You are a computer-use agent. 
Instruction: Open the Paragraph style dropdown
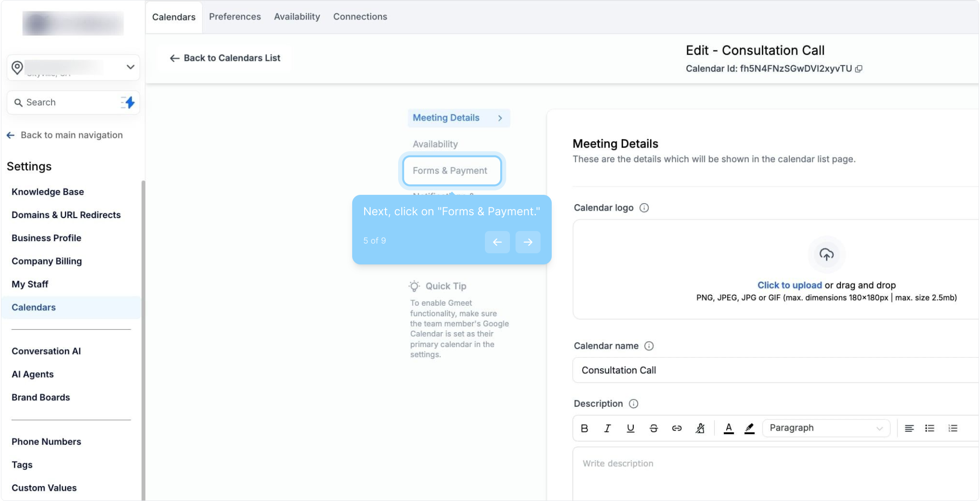pos(825,428)
